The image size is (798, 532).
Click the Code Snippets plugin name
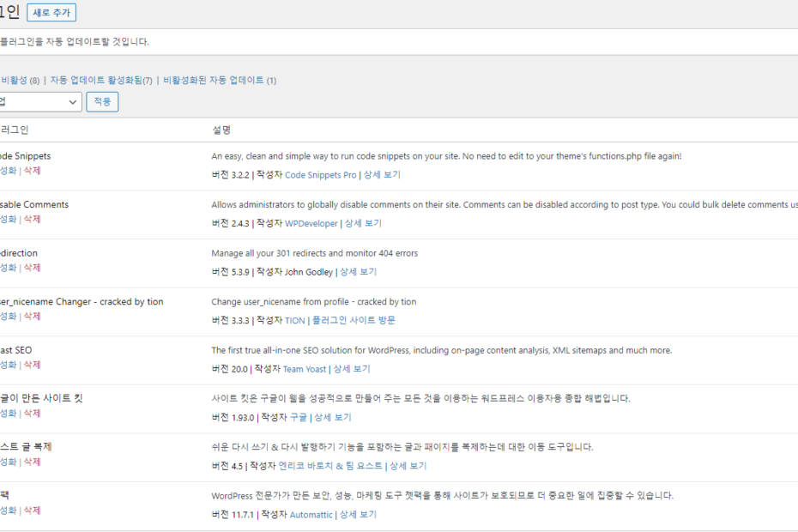coord(26,156)
